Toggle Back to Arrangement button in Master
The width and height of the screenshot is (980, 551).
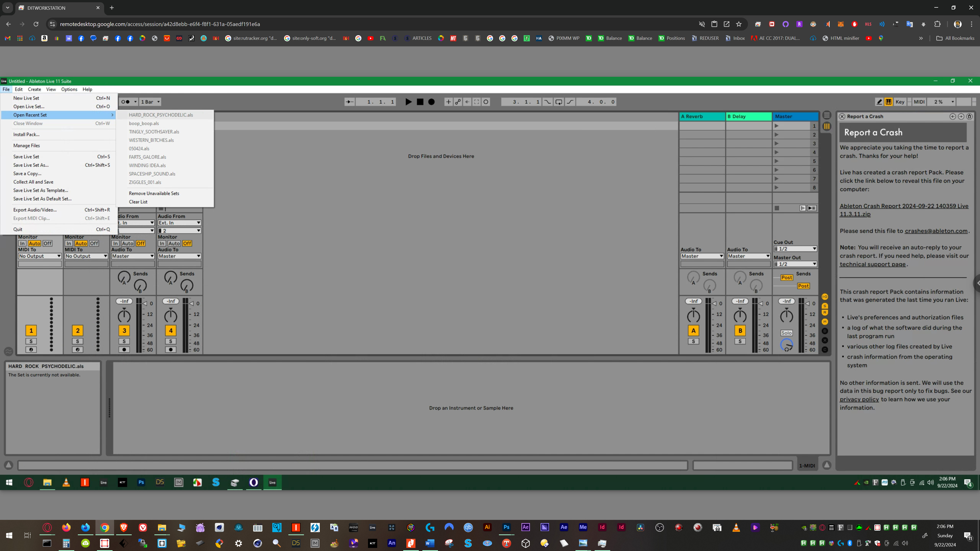tap(812, 208)
